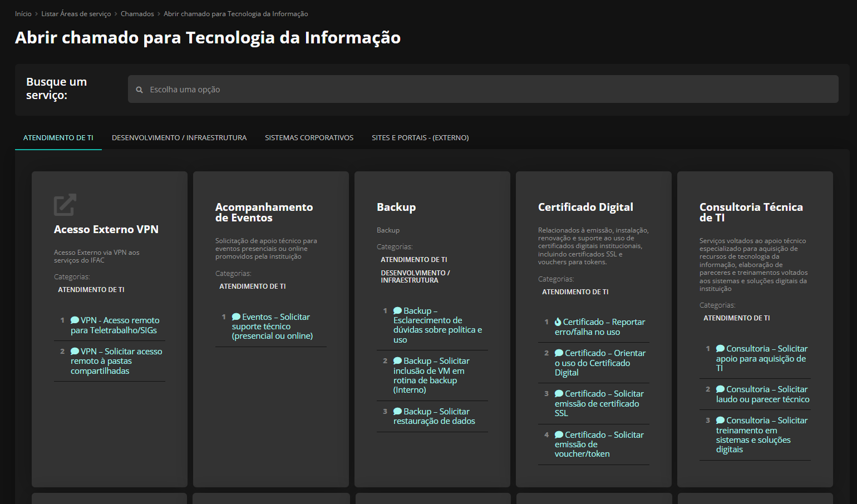Screen dimensions: 857x504
Task: Click the external link icon above Acesso Externo VPN
Action: (65, 205)
